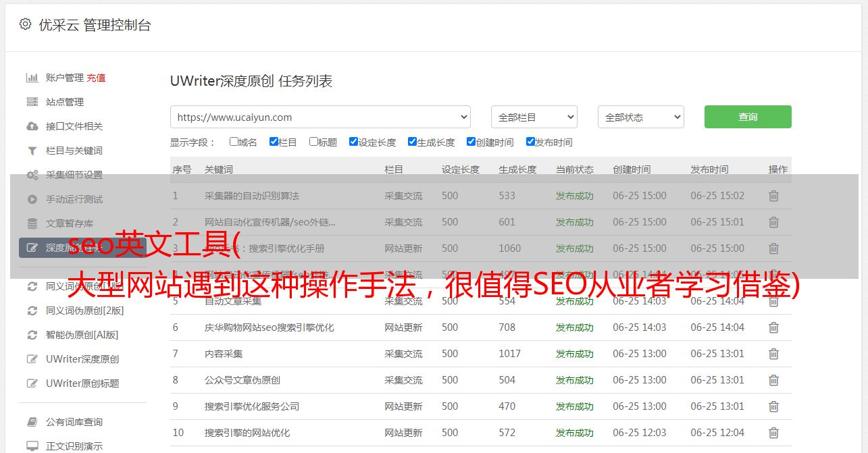Click the gear icon beside 优采云 管理控制台
The width and height of the screenshot is (868, 453).
pyautogui.click(x=25, y=24)
